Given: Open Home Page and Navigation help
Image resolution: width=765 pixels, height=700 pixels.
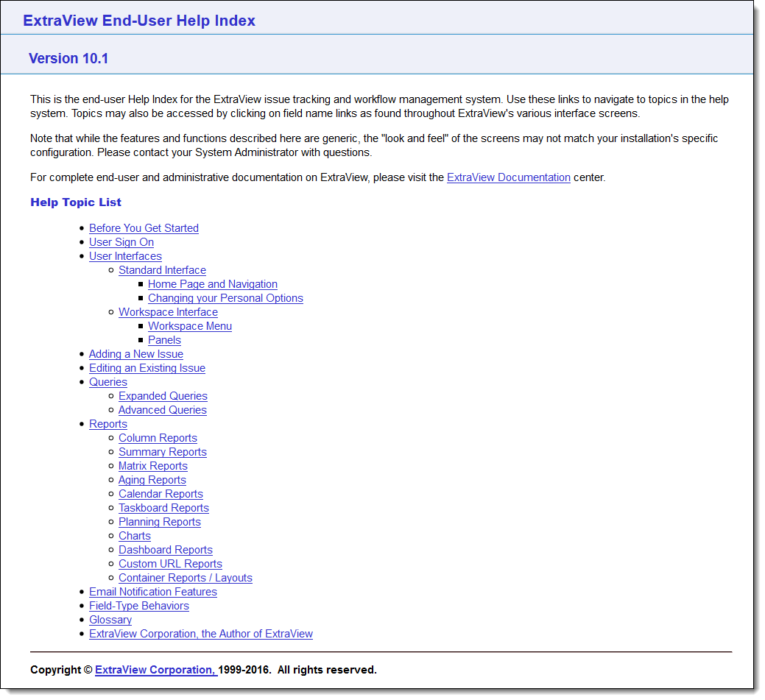Looking at the screenshot, I should click(x=213, y=284).
